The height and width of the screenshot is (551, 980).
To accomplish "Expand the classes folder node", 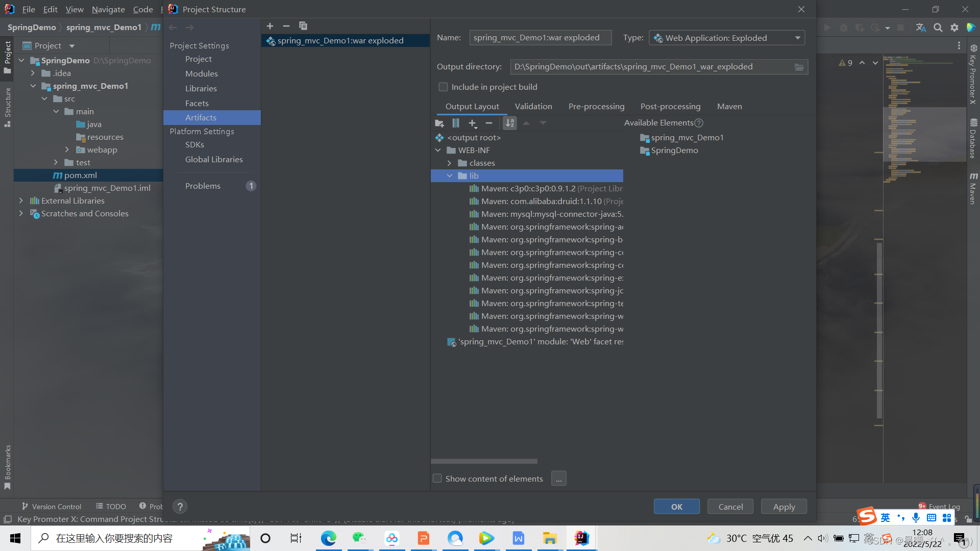I will 449,163.
